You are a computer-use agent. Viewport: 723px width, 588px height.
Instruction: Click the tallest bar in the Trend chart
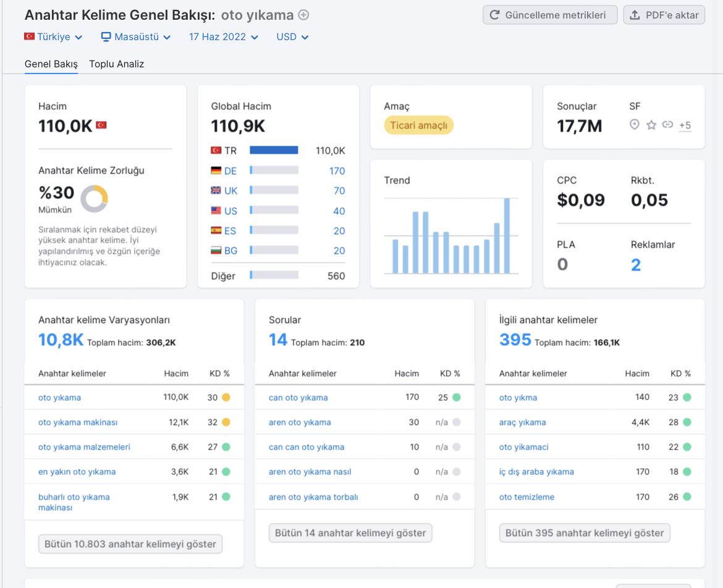click(507, 235)
